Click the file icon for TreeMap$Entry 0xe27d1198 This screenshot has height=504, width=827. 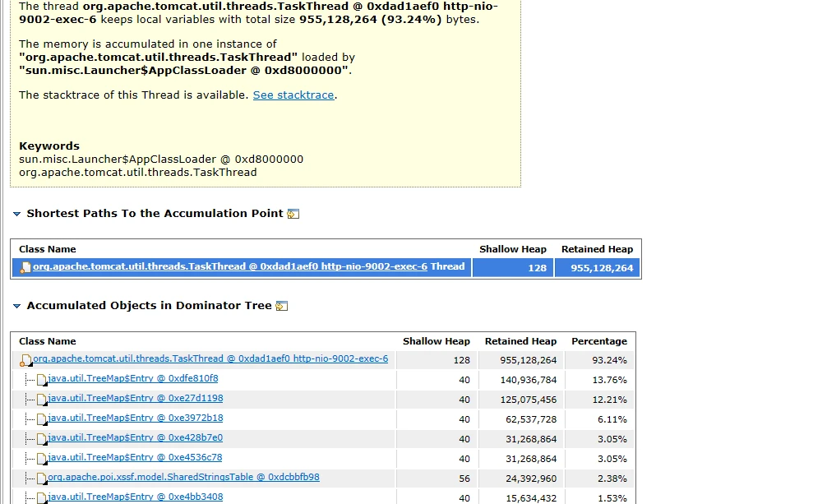tap(41, 400)
